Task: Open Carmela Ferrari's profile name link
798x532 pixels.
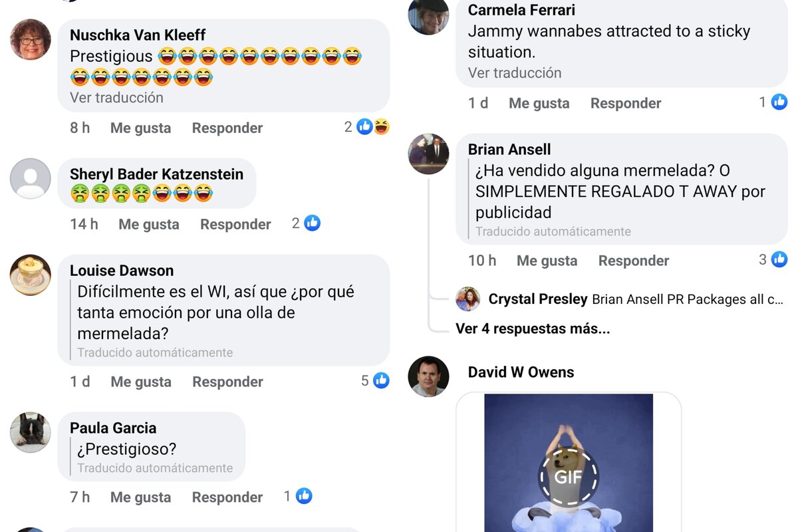Action: pos(521,10)
